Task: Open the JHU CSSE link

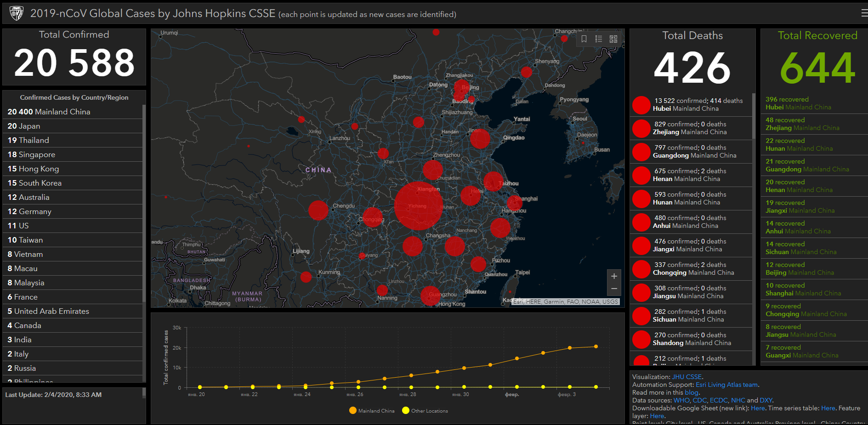Action: click(686, 377)
